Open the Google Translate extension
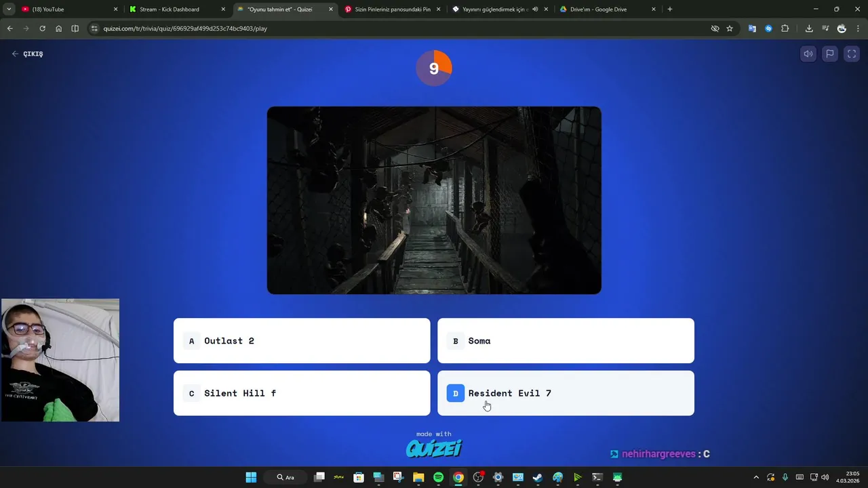This screenshot has height=488, width=868. 752,28
